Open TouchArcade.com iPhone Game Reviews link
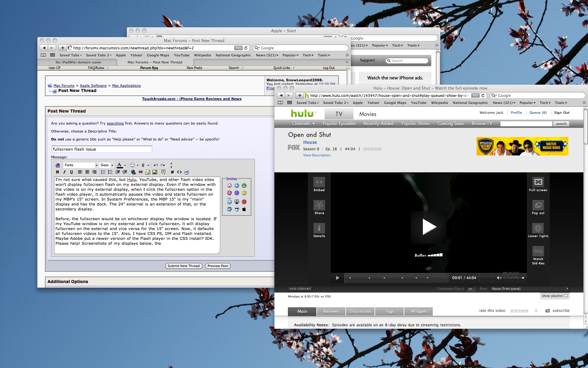 (192, 99)
